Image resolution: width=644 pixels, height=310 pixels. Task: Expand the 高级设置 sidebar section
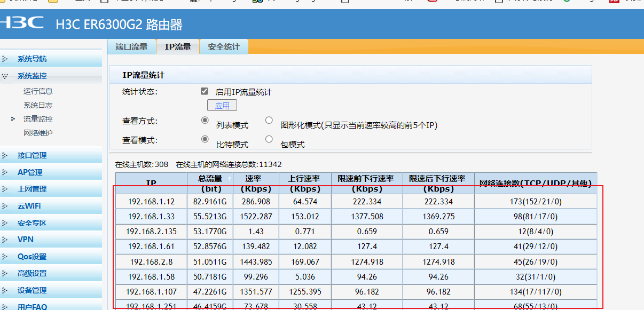click(32, 273)
